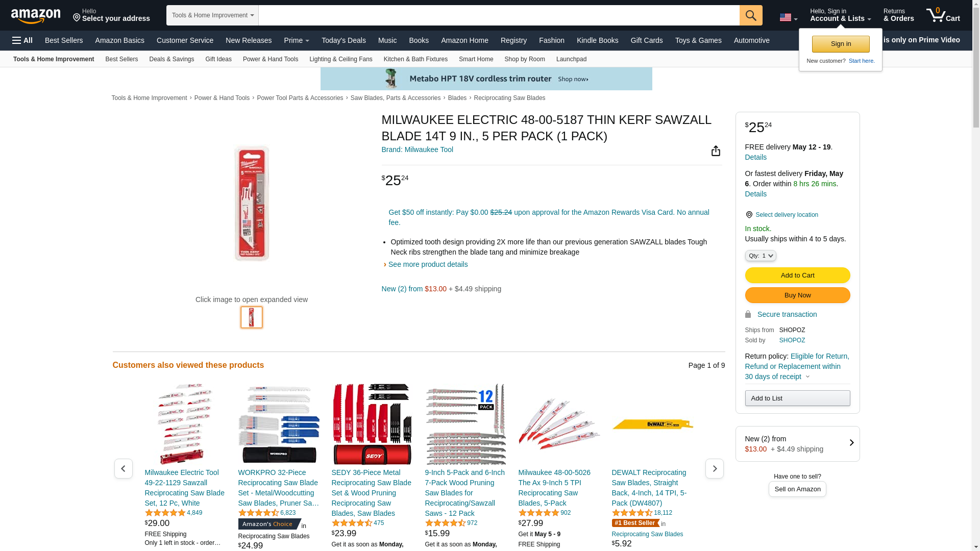Image resolution: width=980 pixels, height=551 pixels.
Task: Open the cart icon
Action: [x=943, y=15]
